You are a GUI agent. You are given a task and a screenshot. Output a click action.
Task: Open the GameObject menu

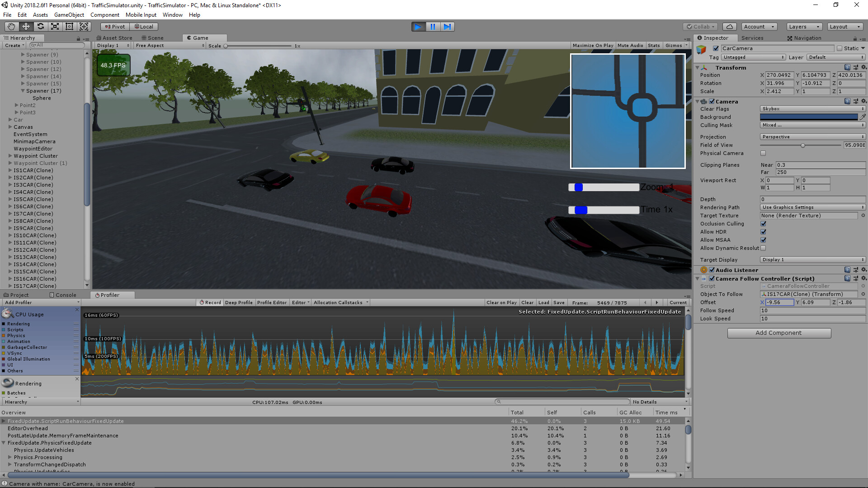tap(69, 15)
